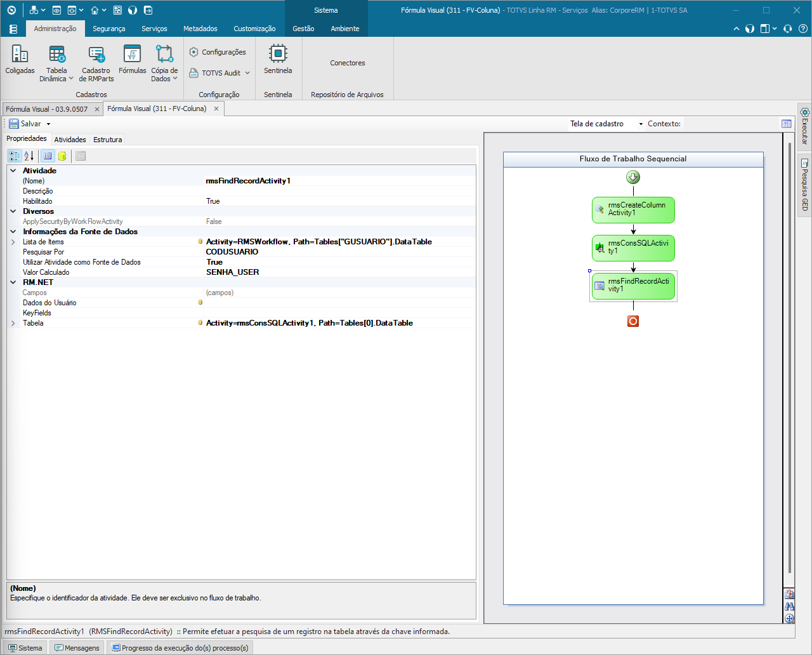The height and width of the screenshot is (655, 812).
Task: Click the book icon above binoculars
Action: (789, 594)
